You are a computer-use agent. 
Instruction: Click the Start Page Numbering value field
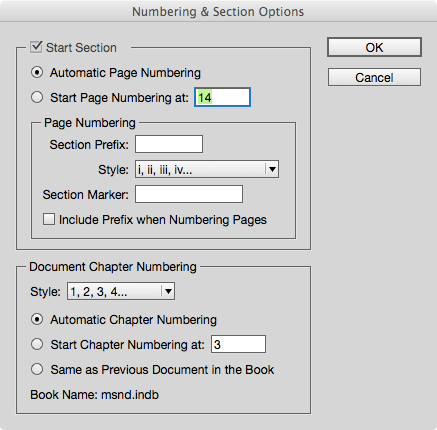click(x=222, y=97)
